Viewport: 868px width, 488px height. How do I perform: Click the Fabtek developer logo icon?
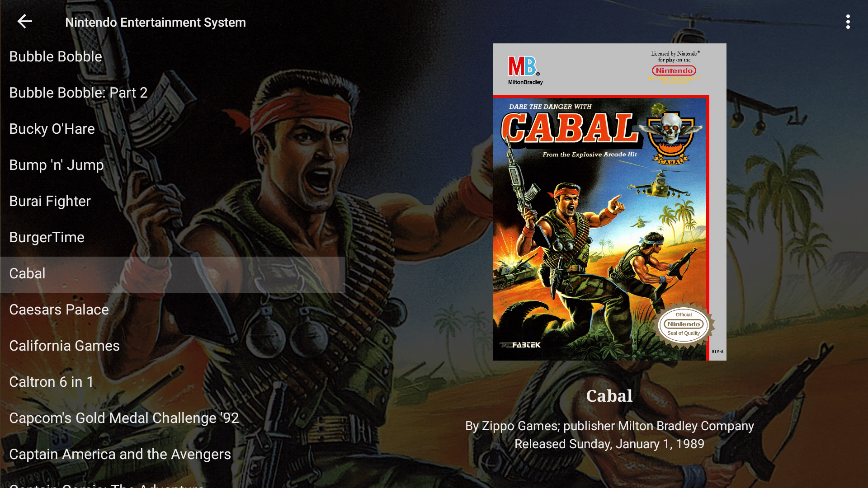tap(524, 343)
